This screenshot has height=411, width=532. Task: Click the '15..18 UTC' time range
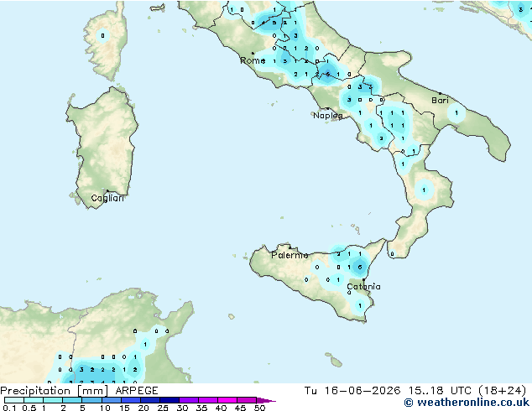click(x=440, y=391)
